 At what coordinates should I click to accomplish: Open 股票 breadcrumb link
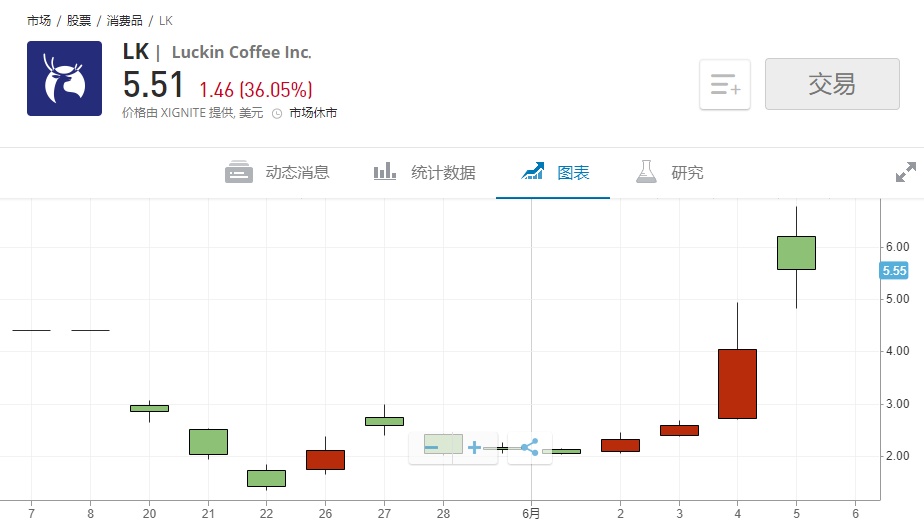point(79,20)
